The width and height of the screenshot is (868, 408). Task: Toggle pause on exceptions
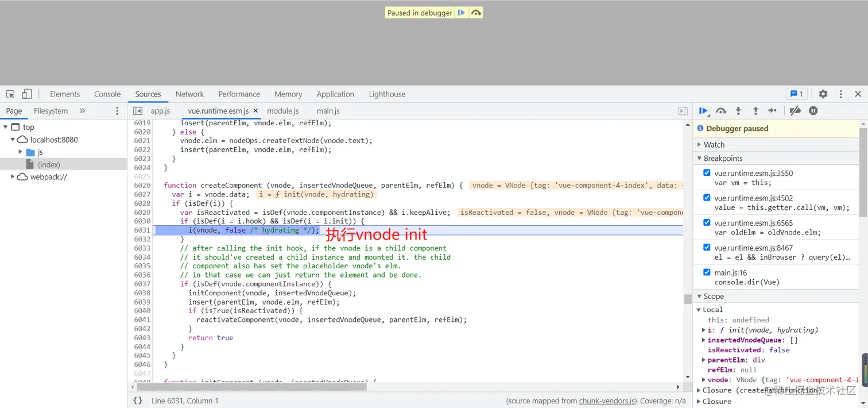813,111
